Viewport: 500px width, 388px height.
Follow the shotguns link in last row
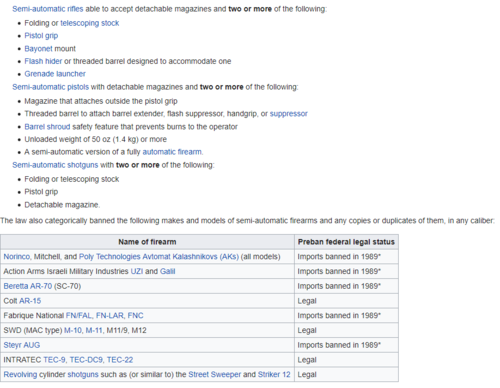(x=83, y=374)
